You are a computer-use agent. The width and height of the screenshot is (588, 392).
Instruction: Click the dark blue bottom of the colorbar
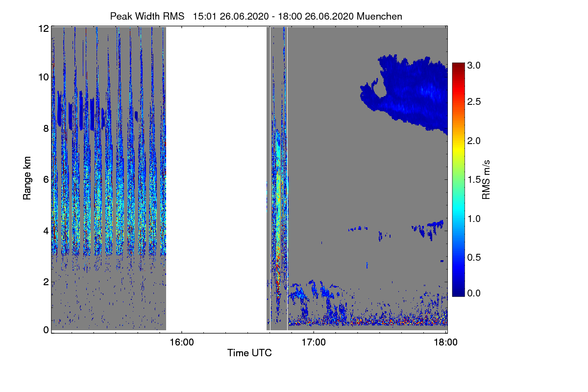458,293
